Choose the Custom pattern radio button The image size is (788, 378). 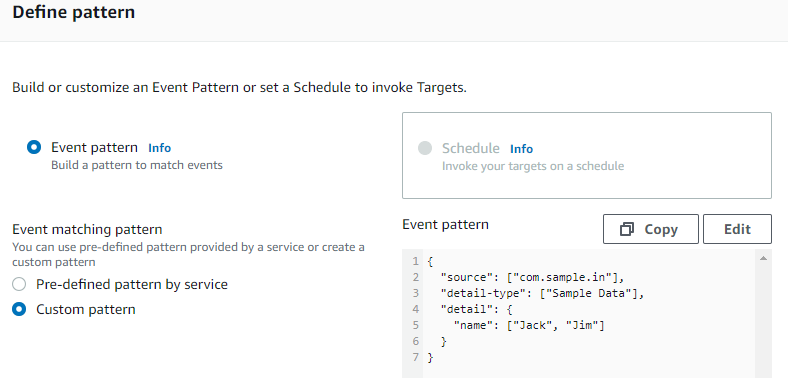(19, 309)
